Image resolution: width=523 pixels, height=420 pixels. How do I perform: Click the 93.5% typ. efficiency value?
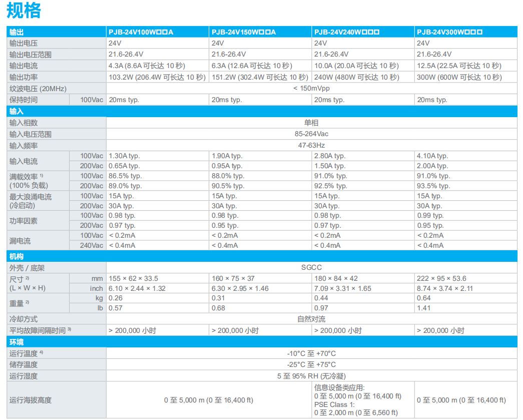coord(433,186)
